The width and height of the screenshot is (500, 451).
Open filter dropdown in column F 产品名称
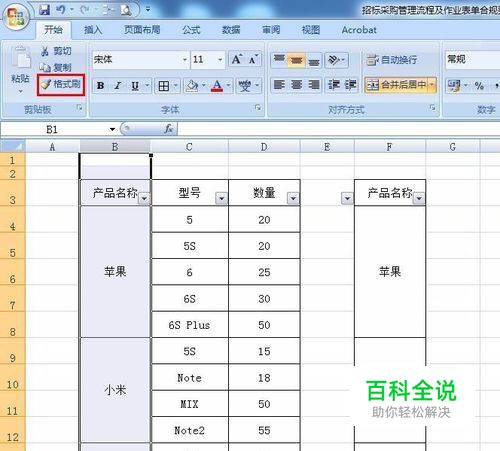click(x=419, y=199)
